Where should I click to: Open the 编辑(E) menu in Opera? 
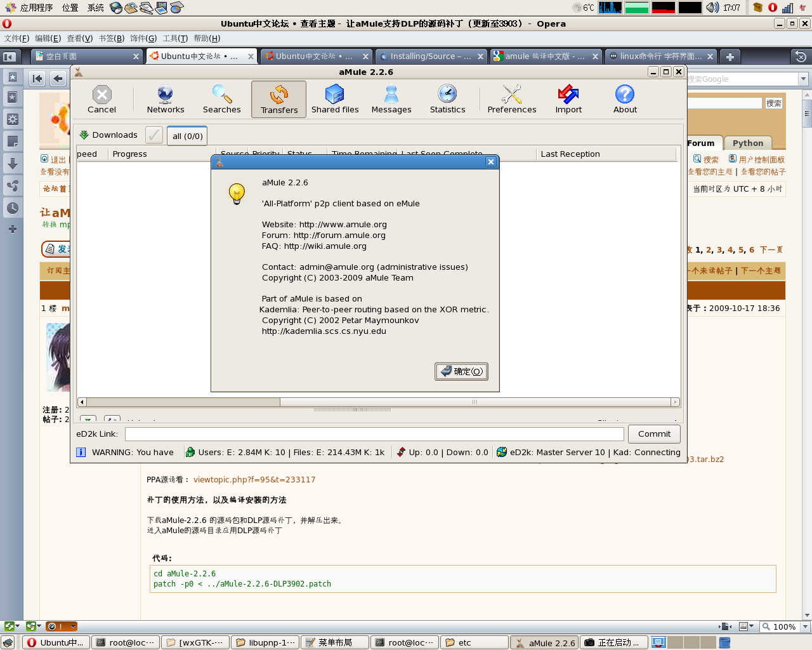[x=48, y=38]
